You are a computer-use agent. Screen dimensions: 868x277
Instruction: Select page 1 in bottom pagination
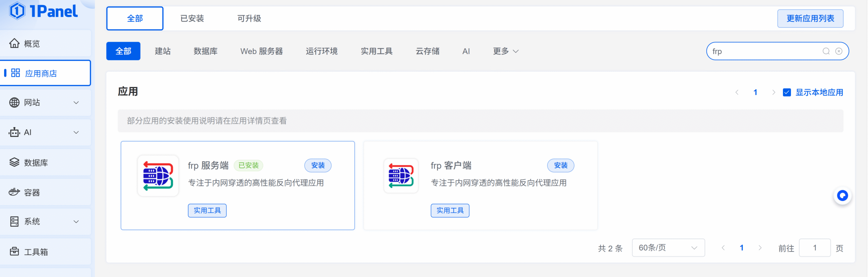pos(742,248)
